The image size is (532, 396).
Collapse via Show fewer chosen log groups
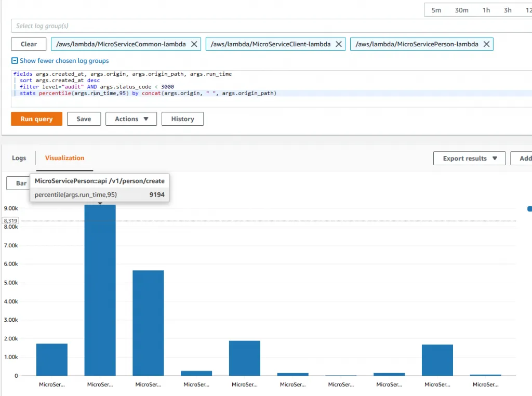[x=60, y=61]
